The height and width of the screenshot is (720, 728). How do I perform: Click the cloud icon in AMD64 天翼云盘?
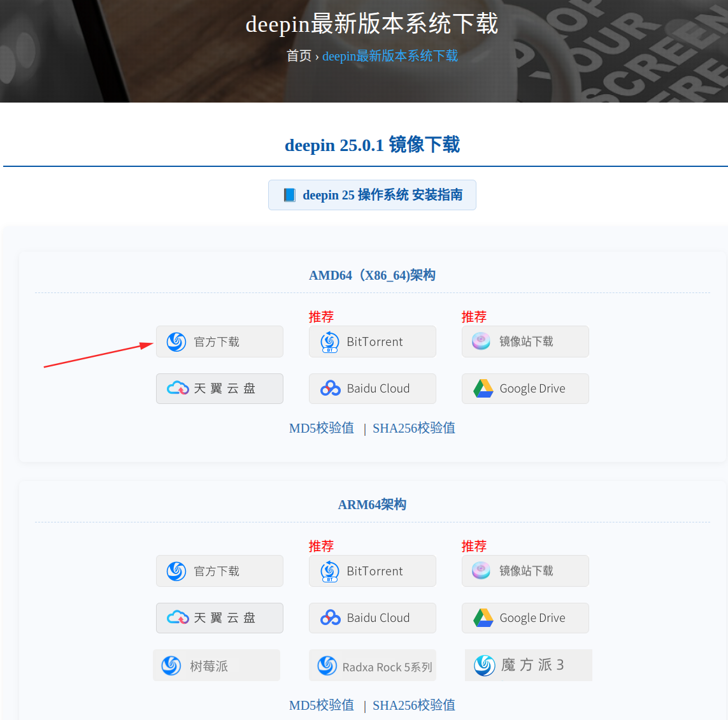(178, 388)
